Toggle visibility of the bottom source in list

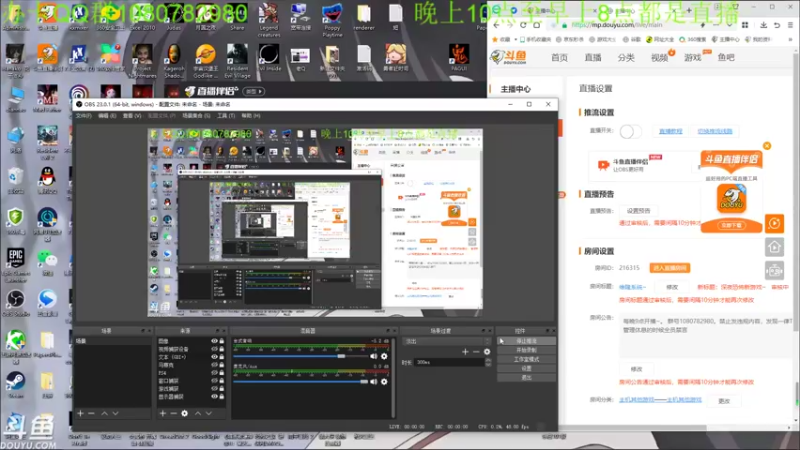(x=214, y=396)
